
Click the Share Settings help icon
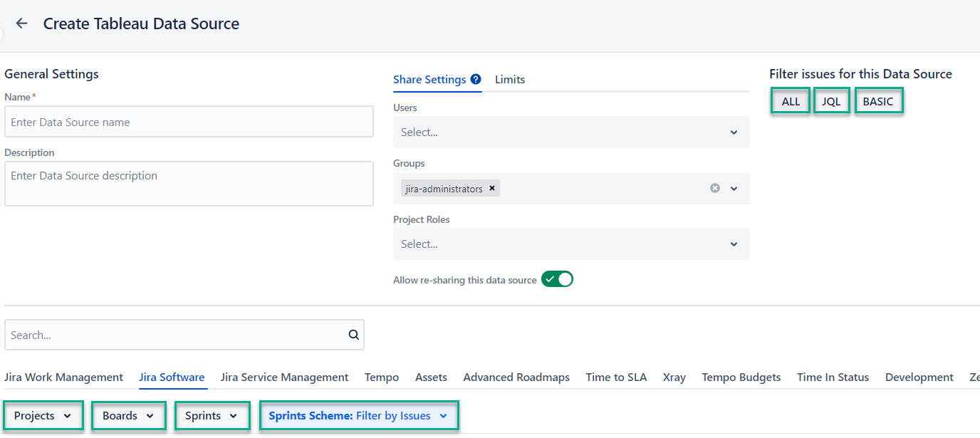coord(476,80)
